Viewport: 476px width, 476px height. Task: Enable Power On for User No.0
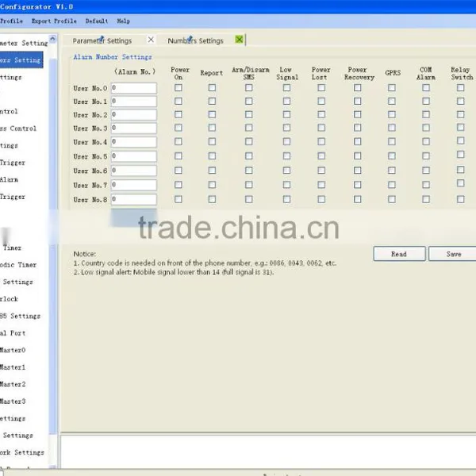178,88
